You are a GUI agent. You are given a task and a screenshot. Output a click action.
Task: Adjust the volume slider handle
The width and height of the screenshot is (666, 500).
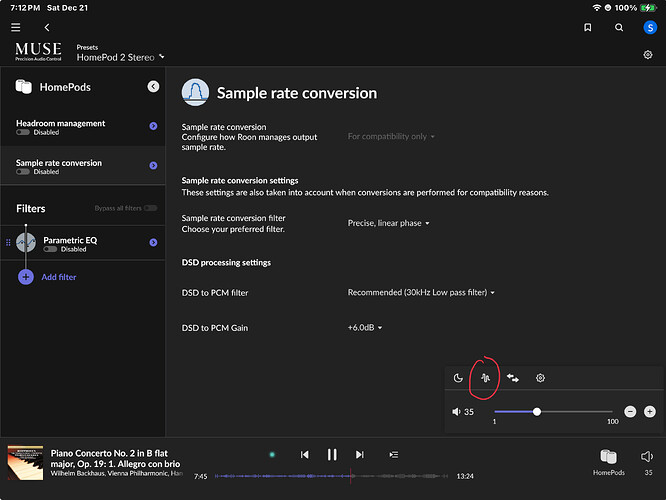point(537,412)
